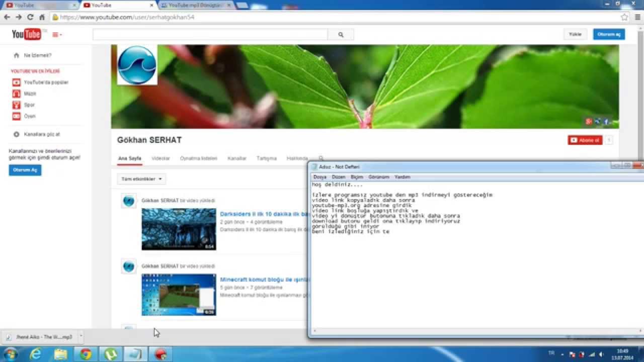
Task: Open the browser home page icon
Action: [x=42, y=17]
